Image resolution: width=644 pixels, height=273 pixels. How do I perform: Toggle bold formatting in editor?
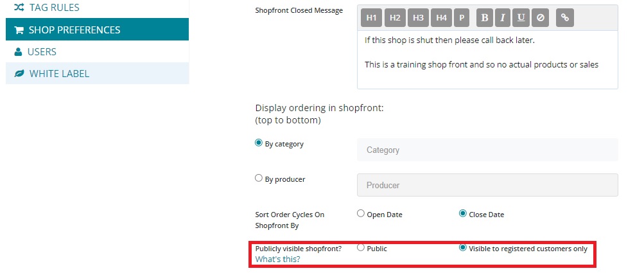click(485, 18)
